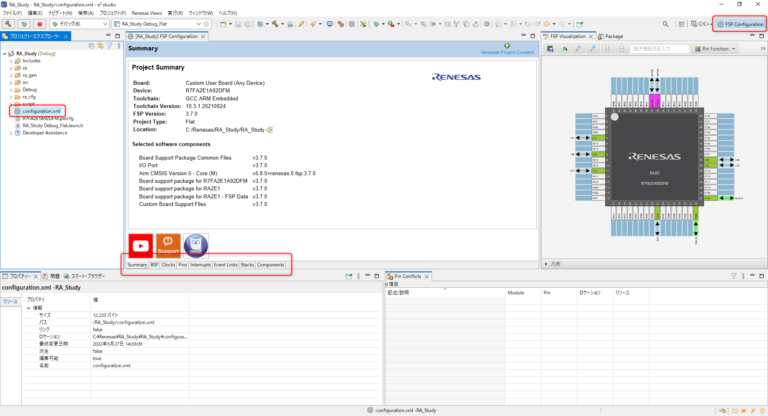This screenshot has width=768, height=416.
Task: Click first magnifier zoom icon in FSP Visualization
Action: tap(578, 49)
